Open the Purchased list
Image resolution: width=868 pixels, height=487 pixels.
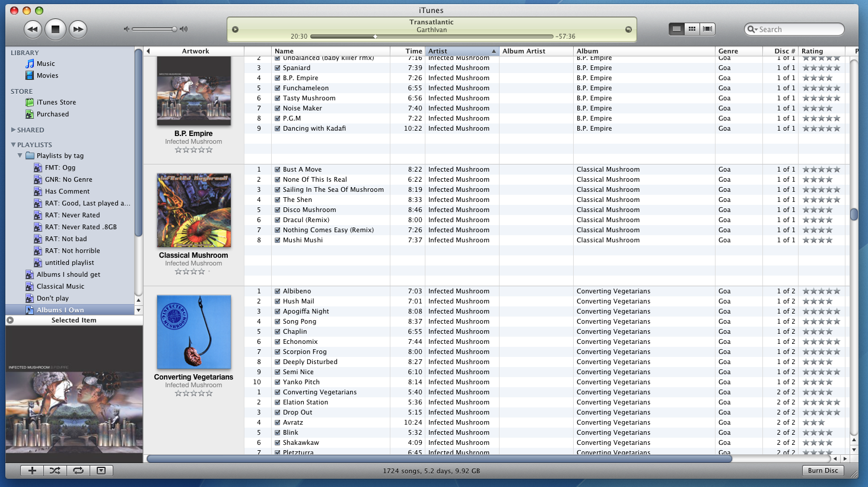pyautogui.click(x=53, y=114)
